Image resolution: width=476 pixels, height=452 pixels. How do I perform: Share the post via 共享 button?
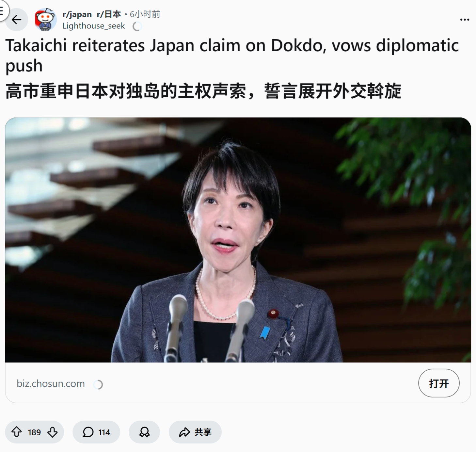pyautogui.click(x=195, y=432)
